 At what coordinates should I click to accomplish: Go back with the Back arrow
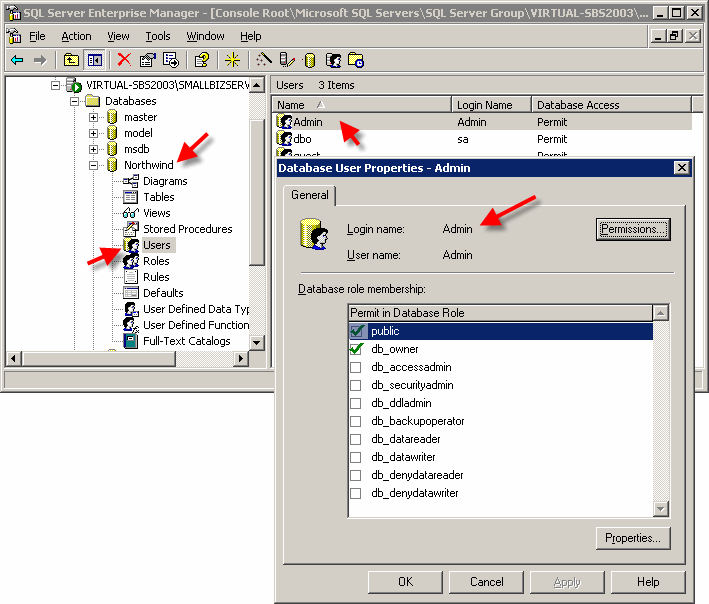[x=17, y=60]
